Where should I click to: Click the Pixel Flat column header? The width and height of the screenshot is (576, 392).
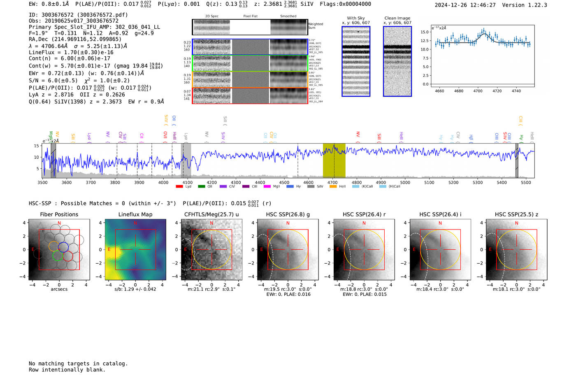250,16
